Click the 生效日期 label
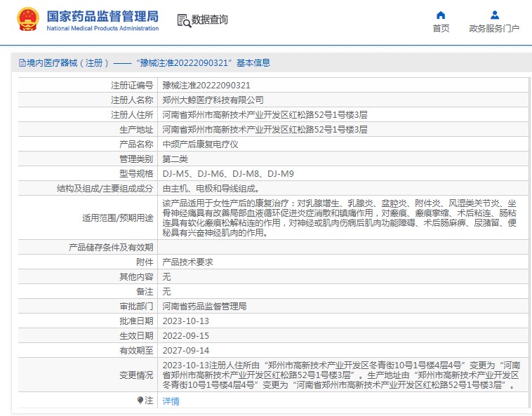The width and height of the screenshot is (532, 416). (136, 335)
